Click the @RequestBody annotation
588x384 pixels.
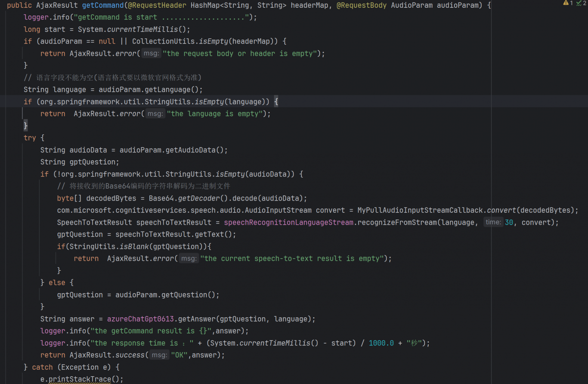(x=362, y=6)
